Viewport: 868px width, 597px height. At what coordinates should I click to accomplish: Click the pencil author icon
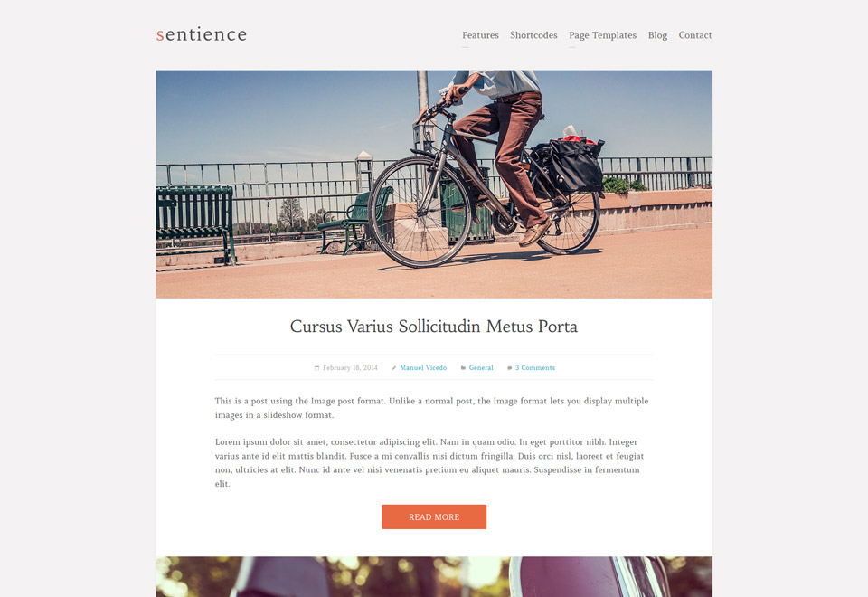point(394,368)
